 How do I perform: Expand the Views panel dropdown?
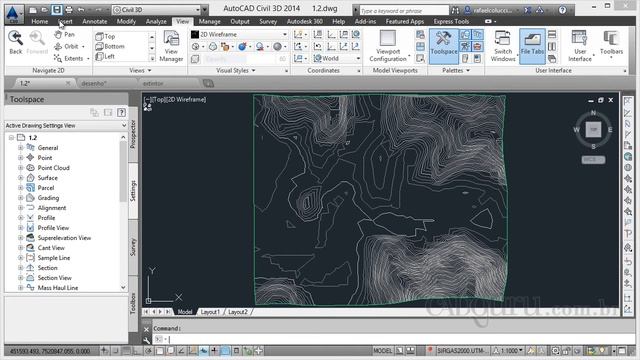tap(140, 71)
